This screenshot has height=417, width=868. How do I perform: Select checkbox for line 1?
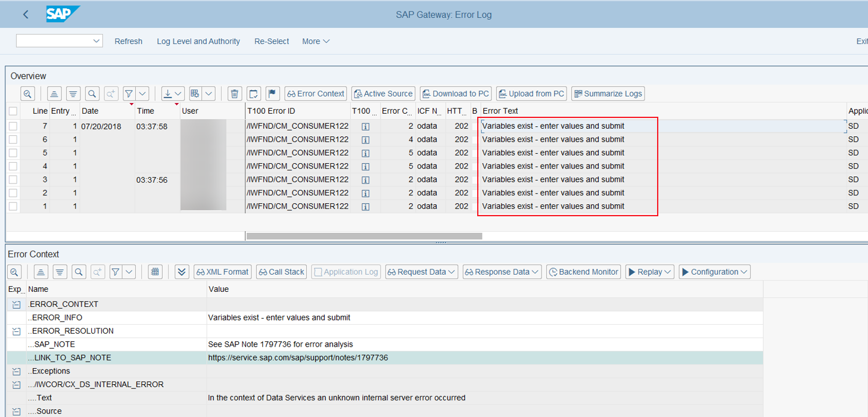click(13, 206)
